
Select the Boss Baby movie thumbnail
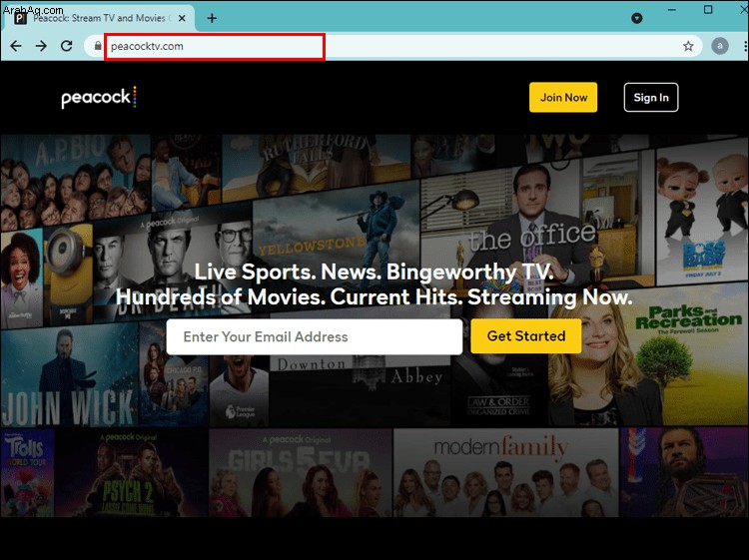point(702,213)
